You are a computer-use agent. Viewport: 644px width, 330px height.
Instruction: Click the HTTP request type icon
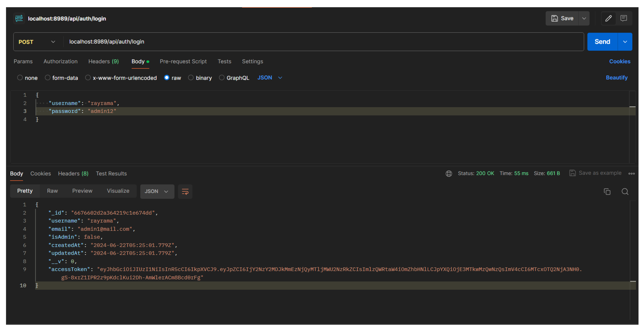[19, 19]
